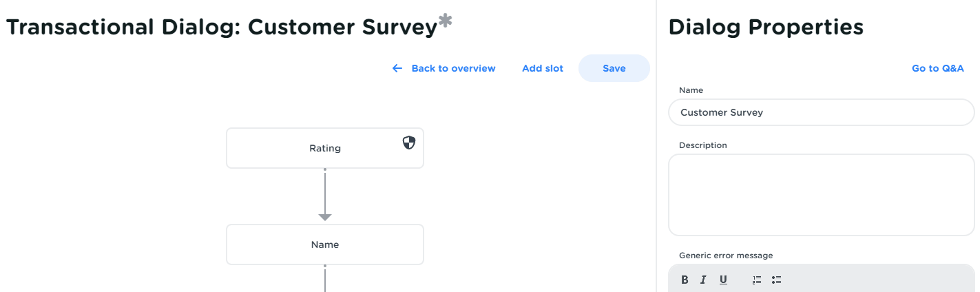
Task: Click the dialog Name input field
Action: click(821, 112)
